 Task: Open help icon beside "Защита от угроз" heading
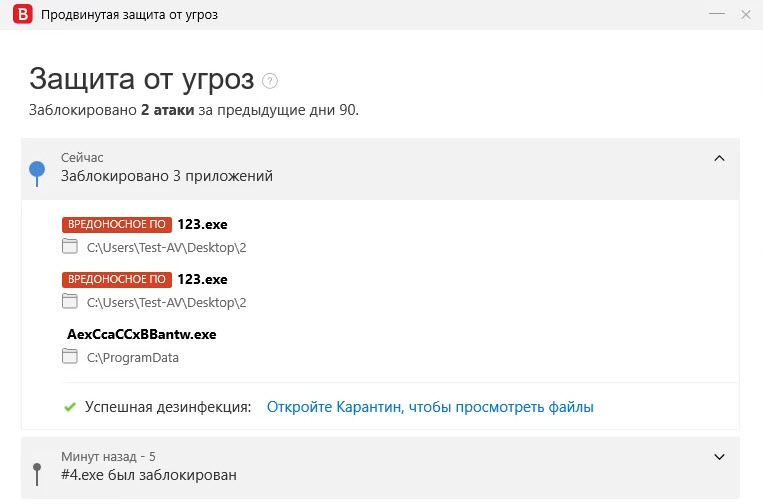[270, 81]
